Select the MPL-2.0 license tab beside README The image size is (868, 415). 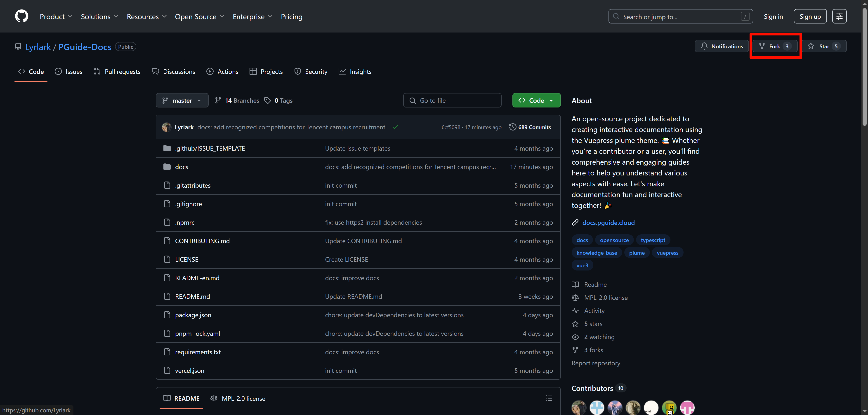click(238, 398)
